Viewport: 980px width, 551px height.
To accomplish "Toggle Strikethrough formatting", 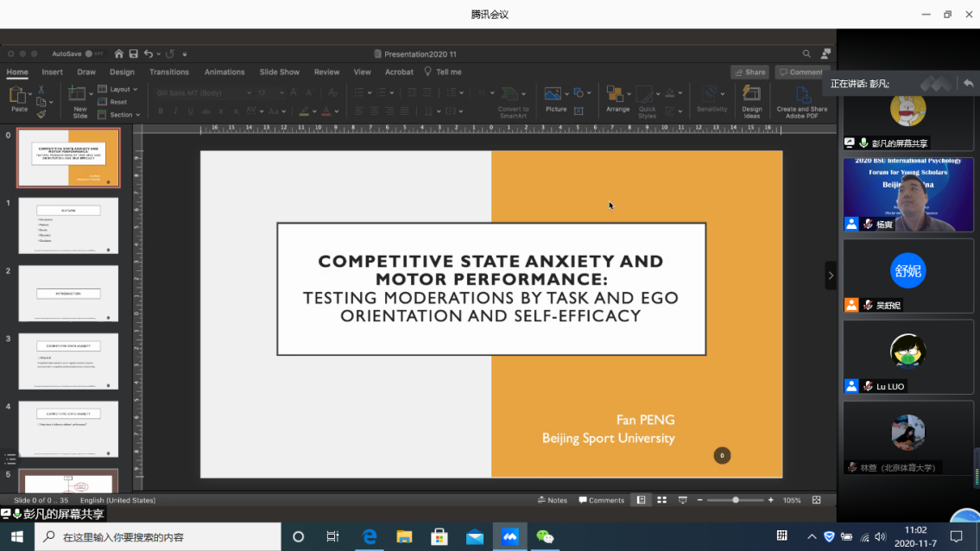I will coord(205,111).
